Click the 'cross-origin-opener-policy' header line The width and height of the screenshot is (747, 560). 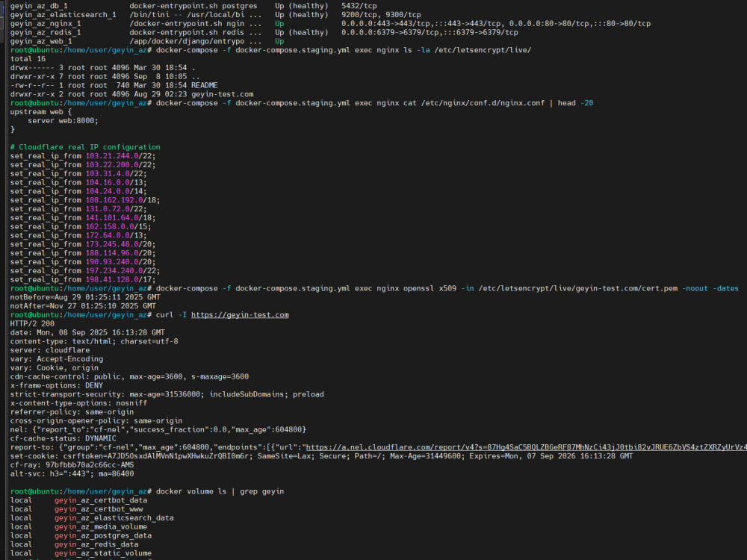[96, 420]
